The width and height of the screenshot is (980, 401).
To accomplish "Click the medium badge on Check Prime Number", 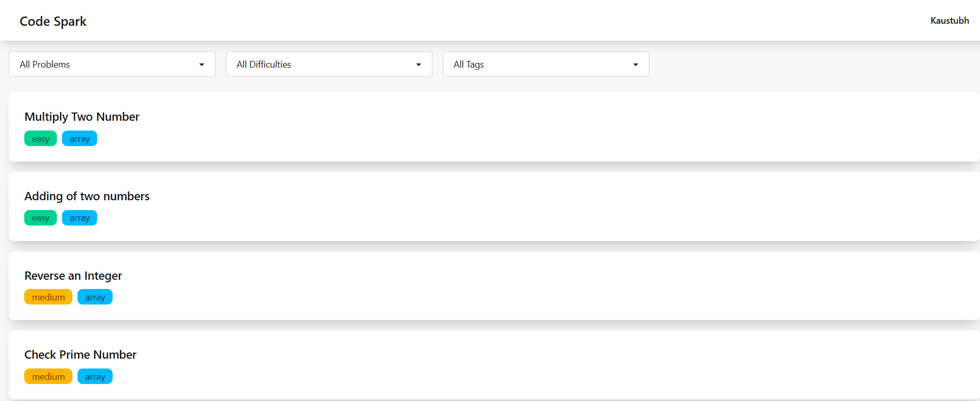I will (48, 376).
